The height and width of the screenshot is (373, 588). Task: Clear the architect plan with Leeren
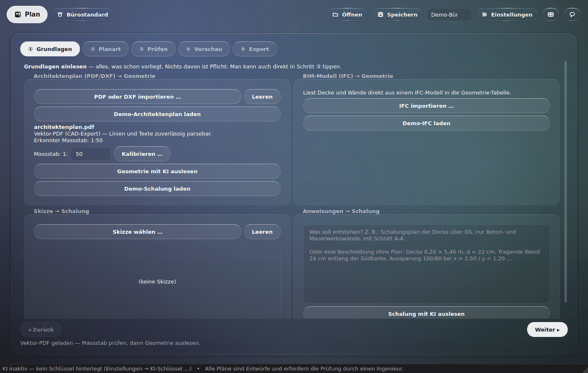click(262, 97)
